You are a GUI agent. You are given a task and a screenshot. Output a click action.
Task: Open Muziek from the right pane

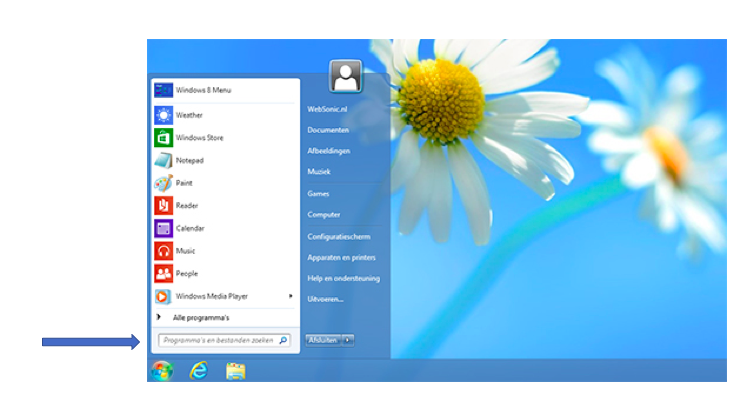click(319, 172)
